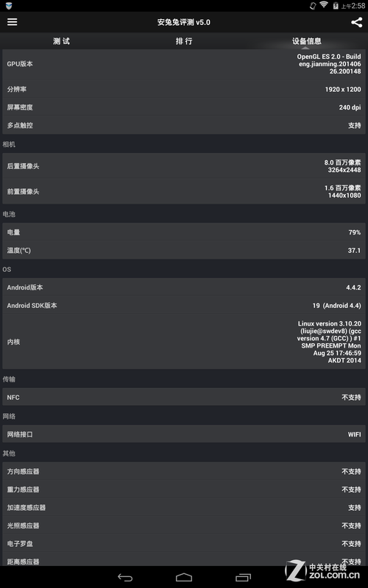368x588 pixels.
Task: Tap the Android版本 4.4.2 row
Action: click(x=183, y=287)
